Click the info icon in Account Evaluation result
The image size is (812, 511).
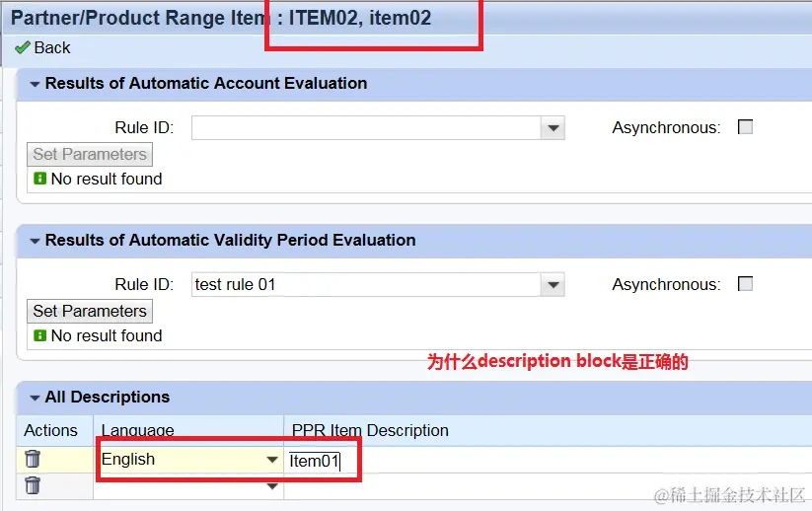[x=39, y=179]
